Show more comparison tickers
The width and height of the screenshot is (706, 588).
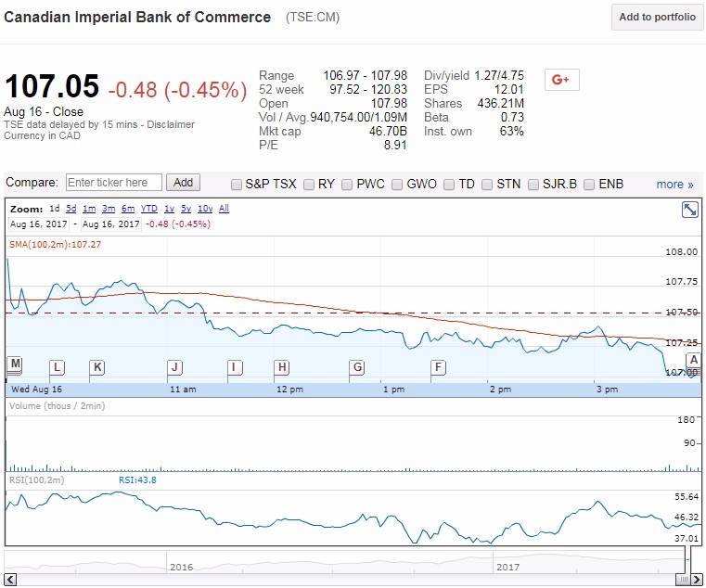point(674,185)
